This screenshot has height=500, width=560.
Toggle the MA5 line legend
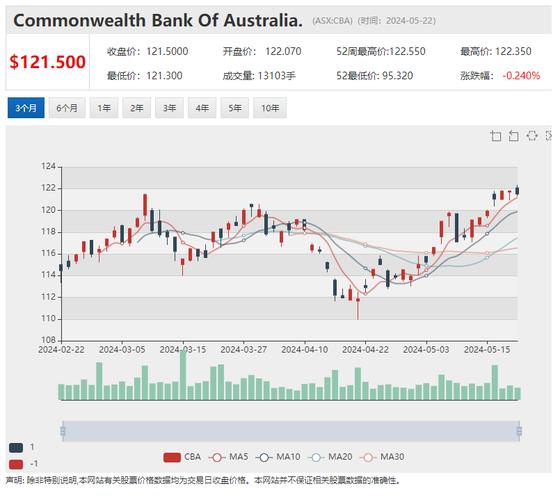[x=228, y=457]
